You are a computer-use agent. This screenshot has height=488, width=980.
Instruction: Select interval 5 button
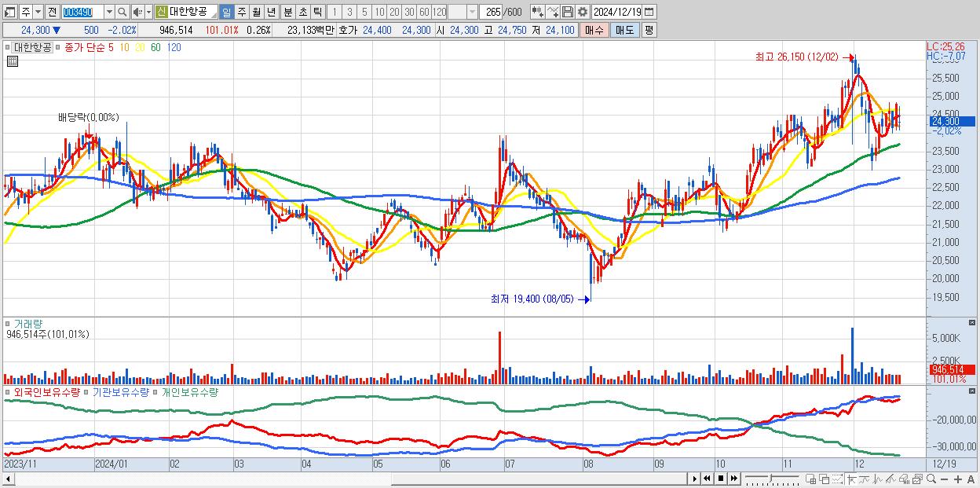click(x=364, y=12)
